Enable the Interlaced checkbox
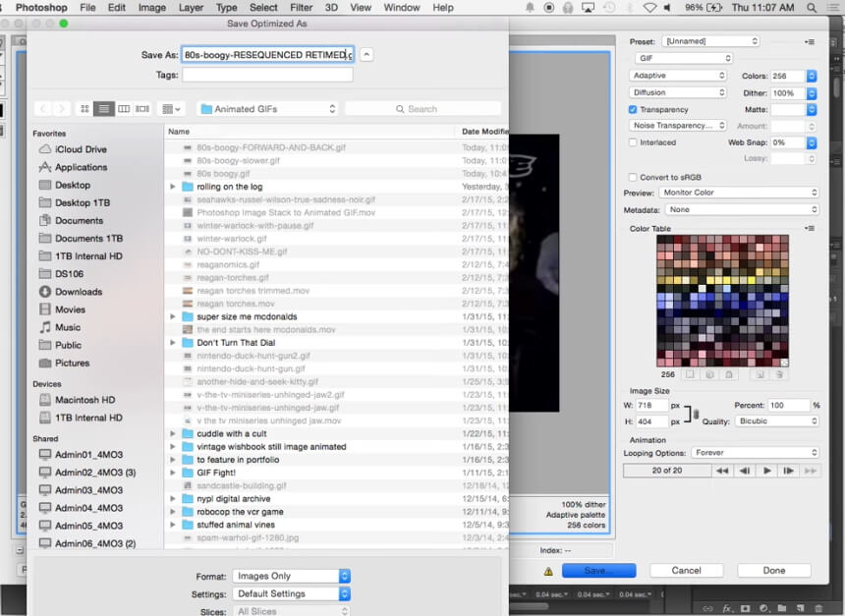Image resolution: width=845 pixels, height=616 pixels. click(633, 142)
